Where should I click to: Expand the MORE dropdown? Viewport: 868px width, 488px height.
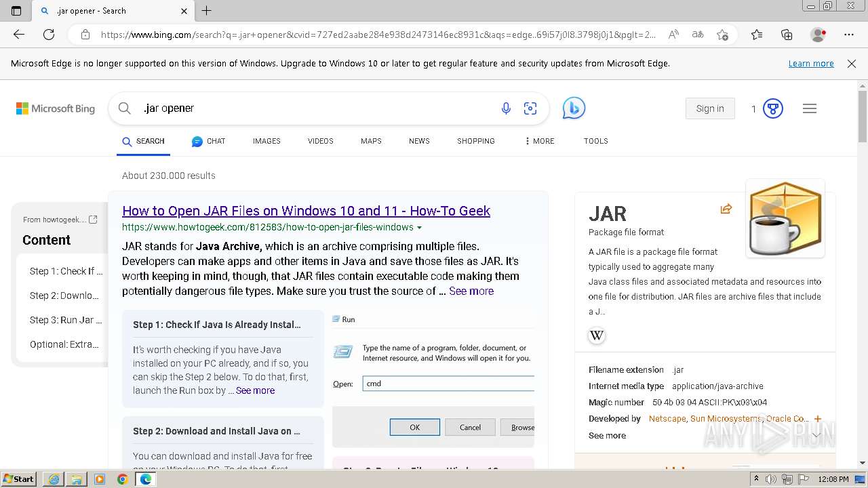click(540, 141)
